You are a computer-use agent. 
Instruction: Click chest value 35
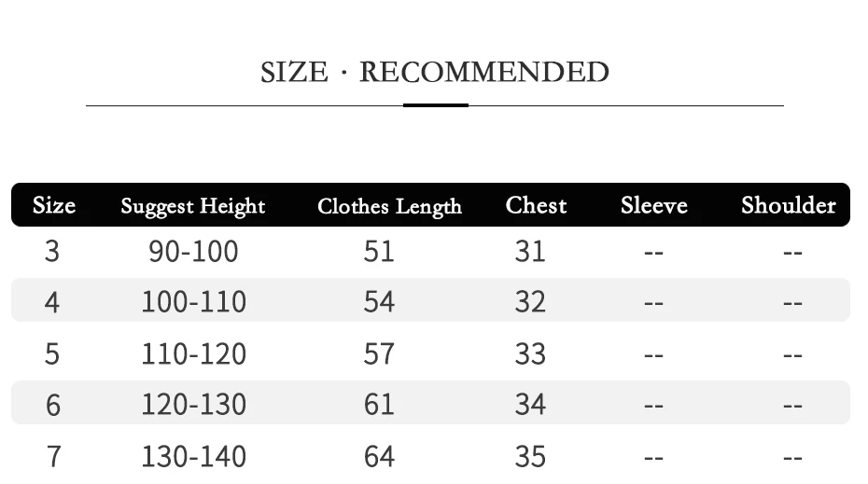click(x=530, y=457)
